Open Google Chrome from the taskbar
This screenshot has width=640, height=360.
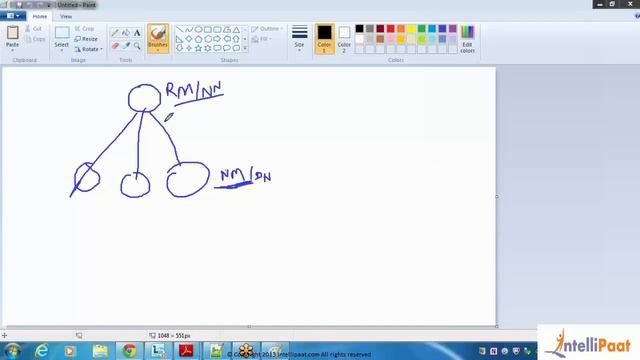130,351
